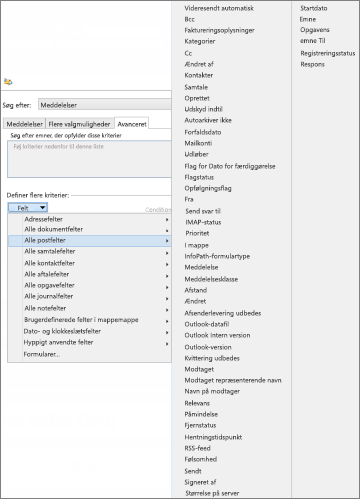
Task: Open Dato- og klokkeslætsfelter submenu
Action: 89,331
